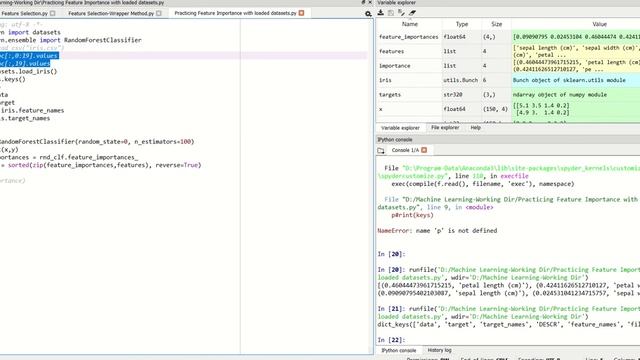This screenshot has height=360, width=640.
Task: Open the Help tab
Action: click(476, 128)
